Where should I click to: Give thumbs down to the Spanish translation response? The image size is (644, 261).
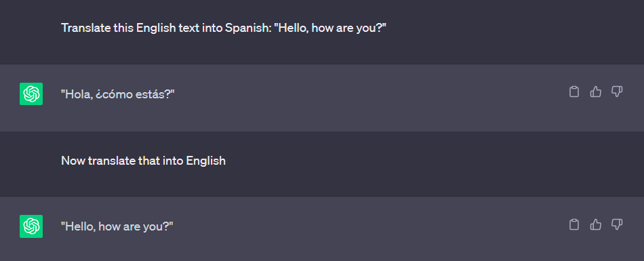point(617,92)
